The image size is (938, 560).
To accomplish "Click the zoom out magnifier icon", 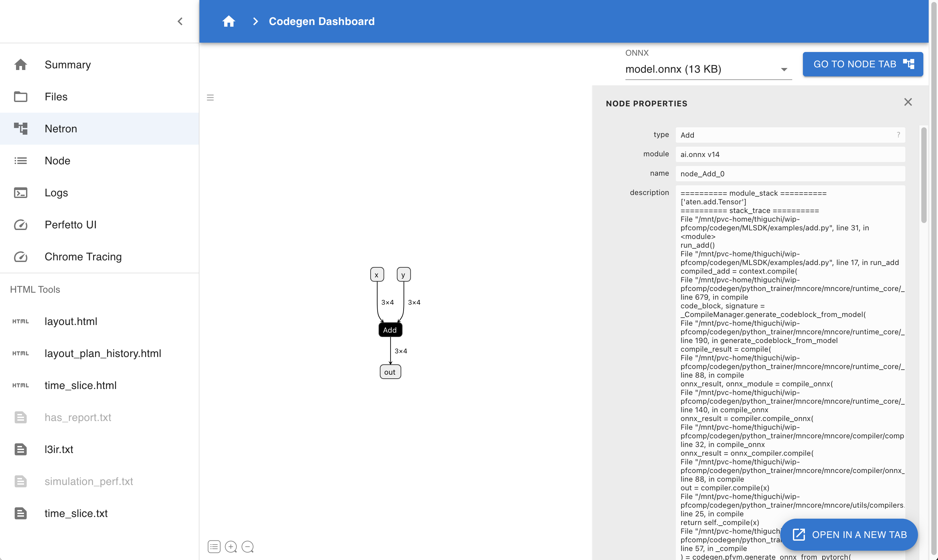I will (248, 546).
